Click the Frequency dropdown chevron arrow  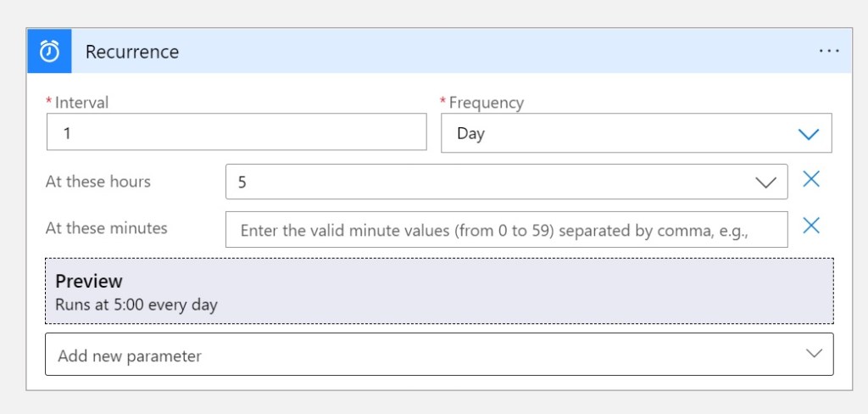point(809,134)
